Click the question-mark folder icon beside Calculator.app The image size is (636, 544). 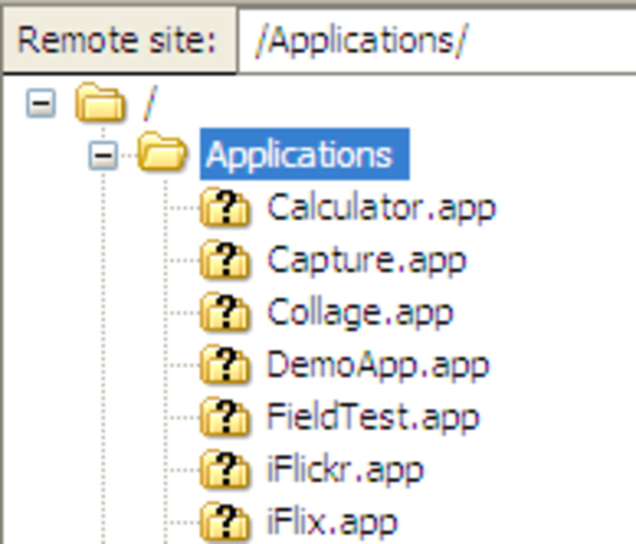225,208
